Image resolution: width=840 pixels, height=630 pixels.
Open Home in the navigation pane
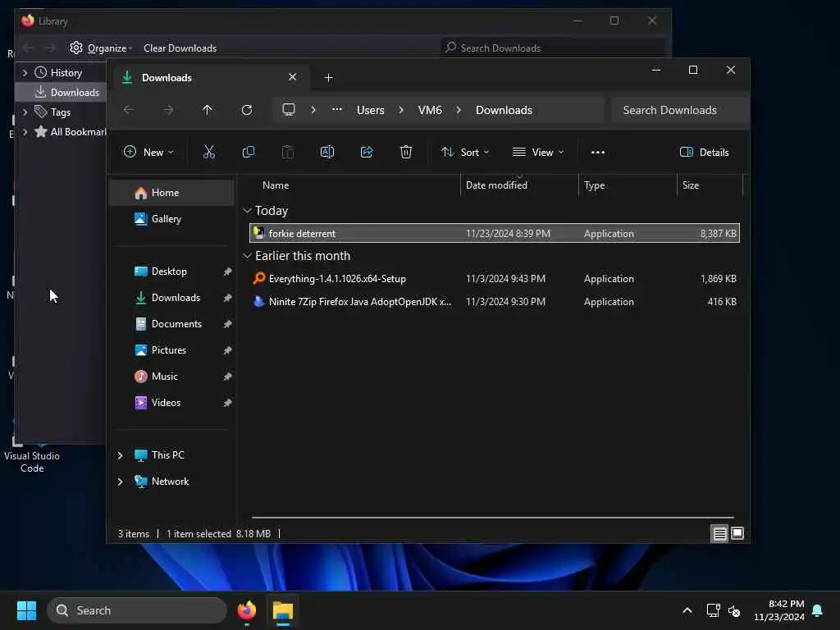(x=172, y=193)
